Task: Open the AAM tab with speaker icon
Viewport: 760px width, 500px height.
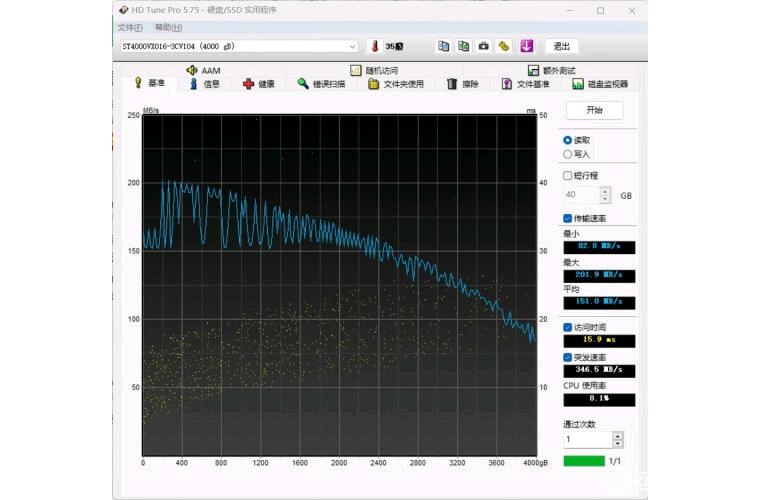Action: pos(203,70)
